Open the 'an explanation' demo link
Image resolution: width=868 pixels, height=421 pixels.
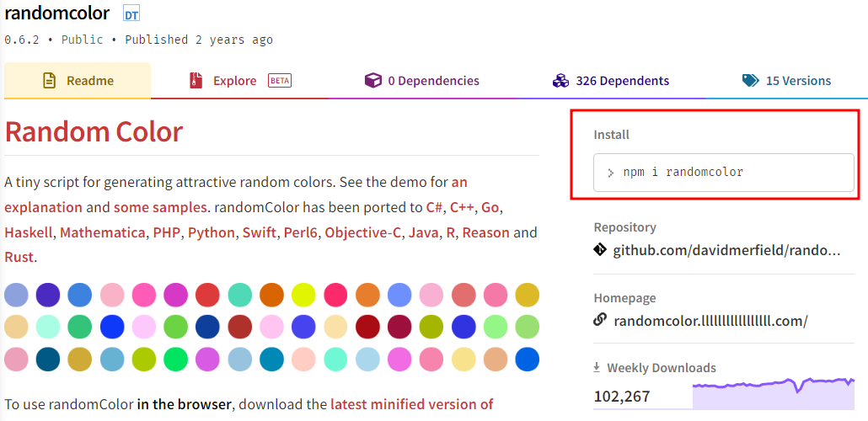(43, 207)
